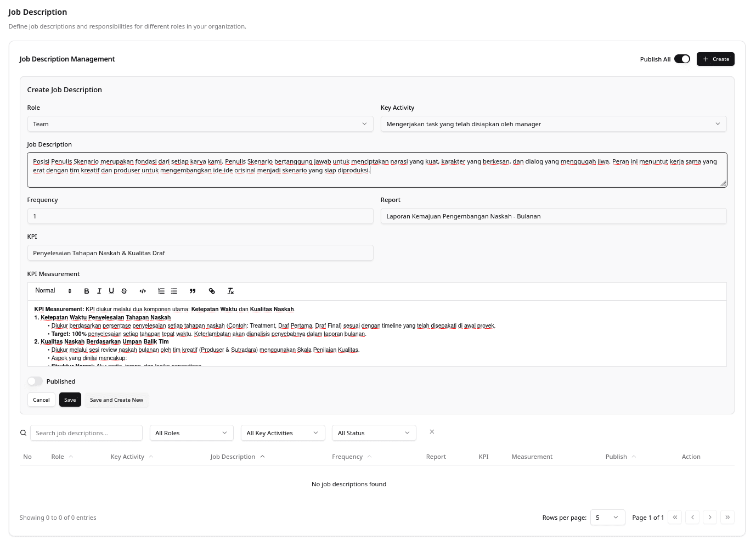
Task: Click the Save button
Action: 70,400
